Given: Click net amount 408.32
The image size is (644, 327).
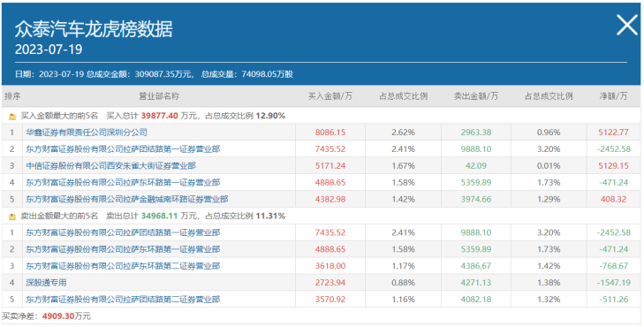Looking at the screenshot, I should [613, 199].
